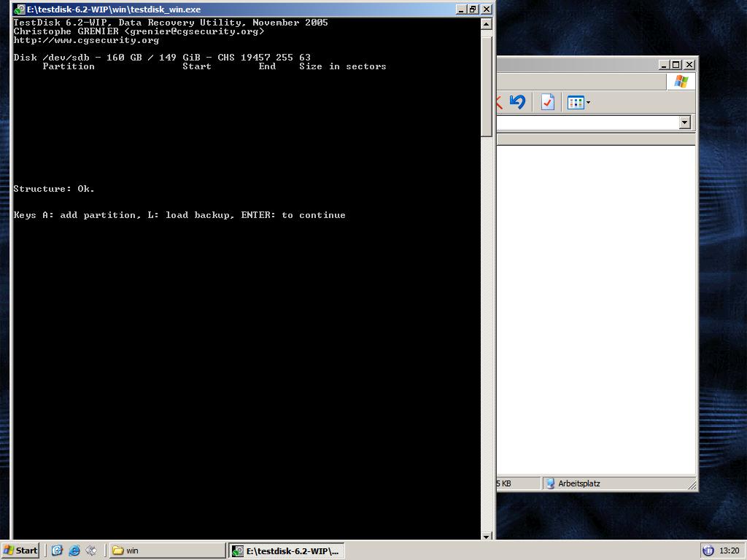Click the 'Partition' column header in console
Viewport: 747px width, 560px height.
pyautogui.click(x=69, y=66)
